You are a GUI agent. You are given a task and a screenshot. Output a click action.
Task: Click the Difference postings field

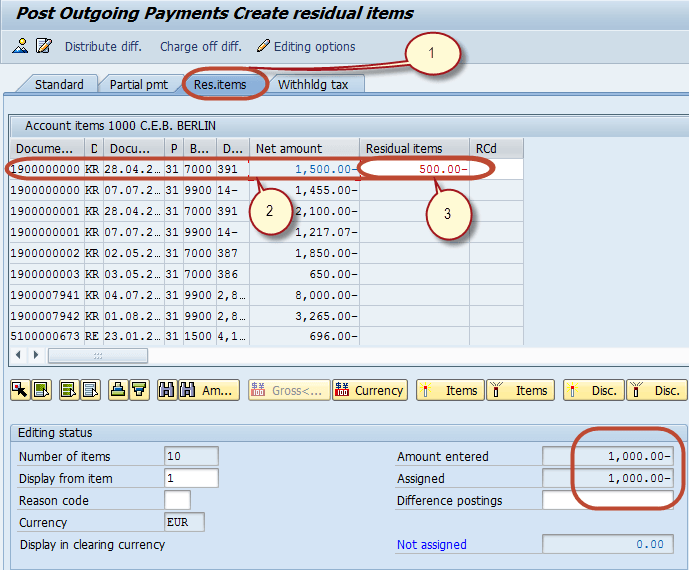point(607,500)
